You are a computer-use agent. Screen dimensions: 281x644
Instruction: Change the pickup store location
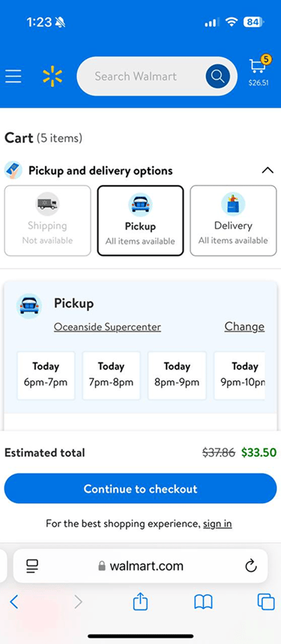click(x=244, y=326)
